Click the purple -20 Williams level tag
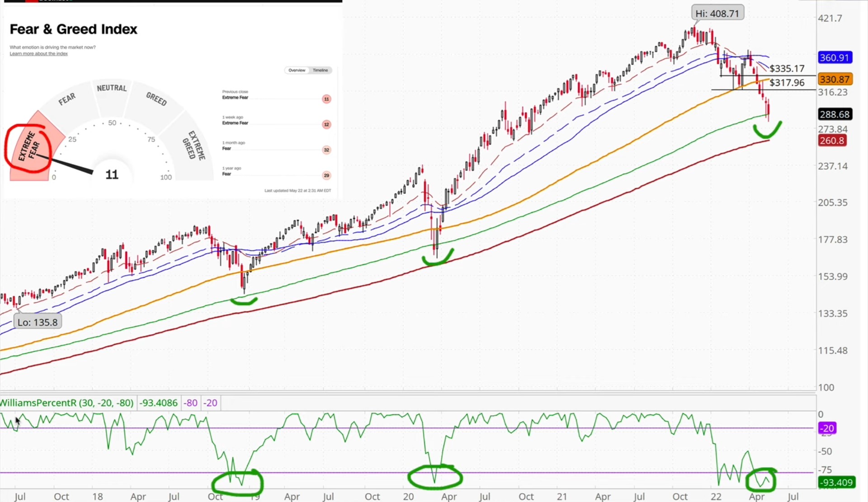The image size is (868, 502). (x=827, y=428)
